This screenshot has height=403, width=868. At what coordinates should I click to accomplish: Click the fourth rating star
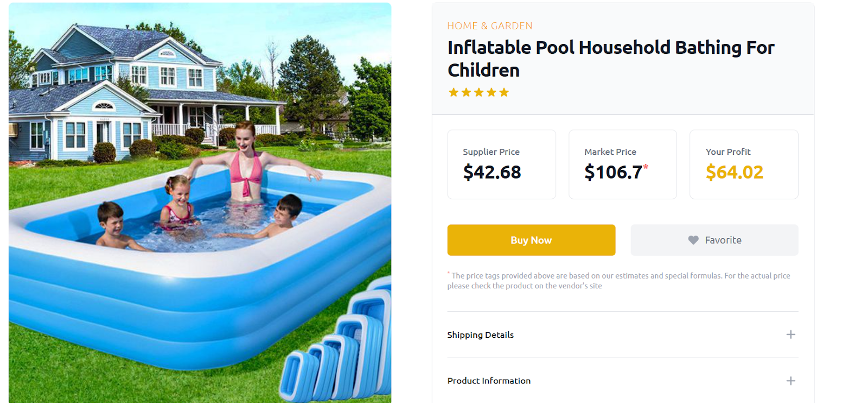click(492, 92)
